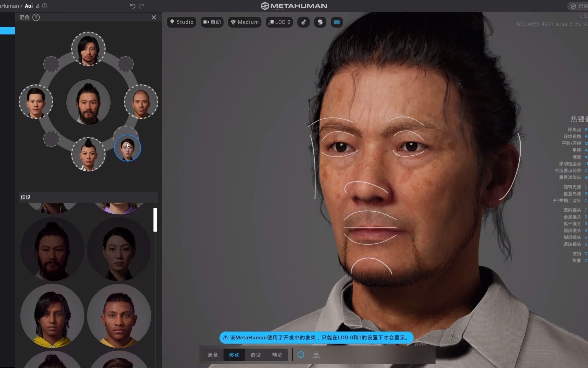
Task: Open the LOD 0 level selector
Action: pyautogui.click(x=279, y=22)
